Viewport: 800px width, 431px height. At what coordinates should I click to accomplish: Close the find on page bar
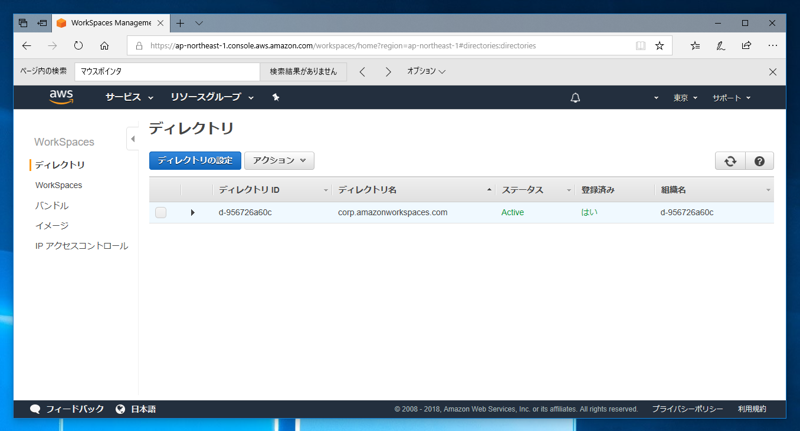coord(772,72)
